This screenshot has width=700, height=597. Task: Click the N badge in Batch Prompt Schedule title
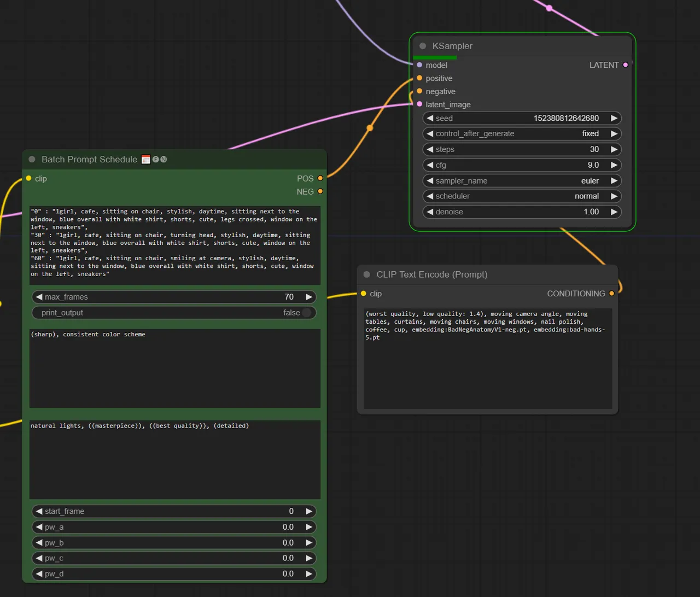(x=164, y=160)
